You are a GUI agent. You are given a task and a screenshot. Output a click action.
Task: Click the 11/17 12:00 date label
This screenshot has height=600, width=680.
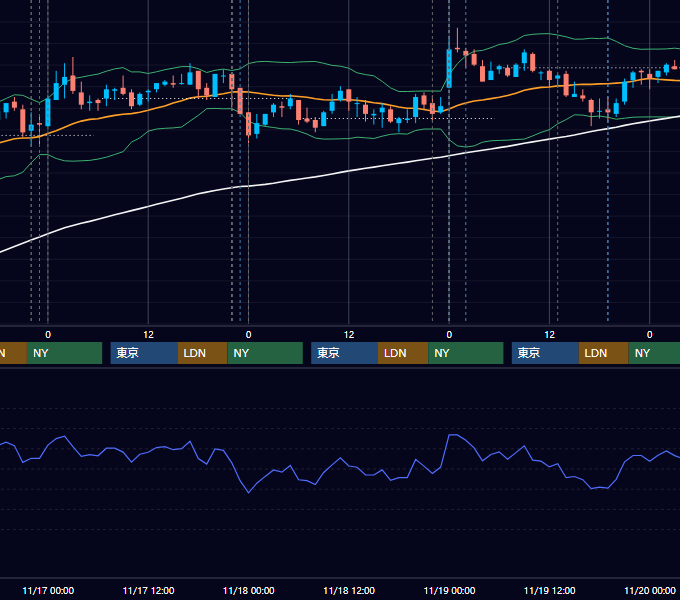tap(148, 590)
